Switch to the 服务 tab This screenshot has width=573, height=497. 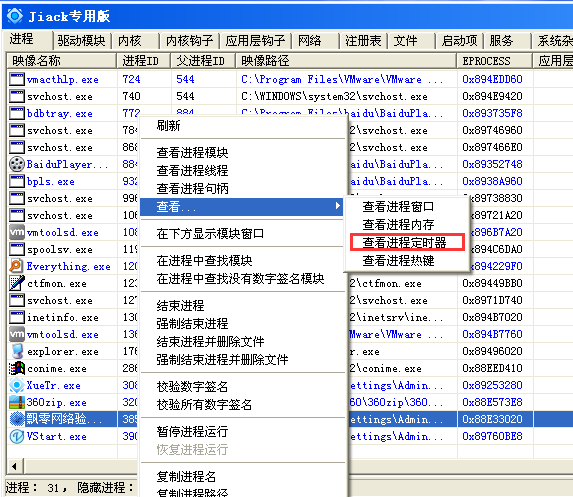pos(507,41)
